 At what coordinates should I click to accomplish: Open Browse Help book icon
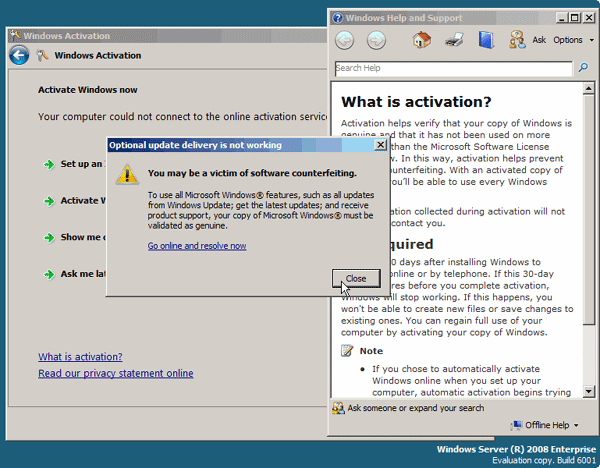(x=485, y=41)
